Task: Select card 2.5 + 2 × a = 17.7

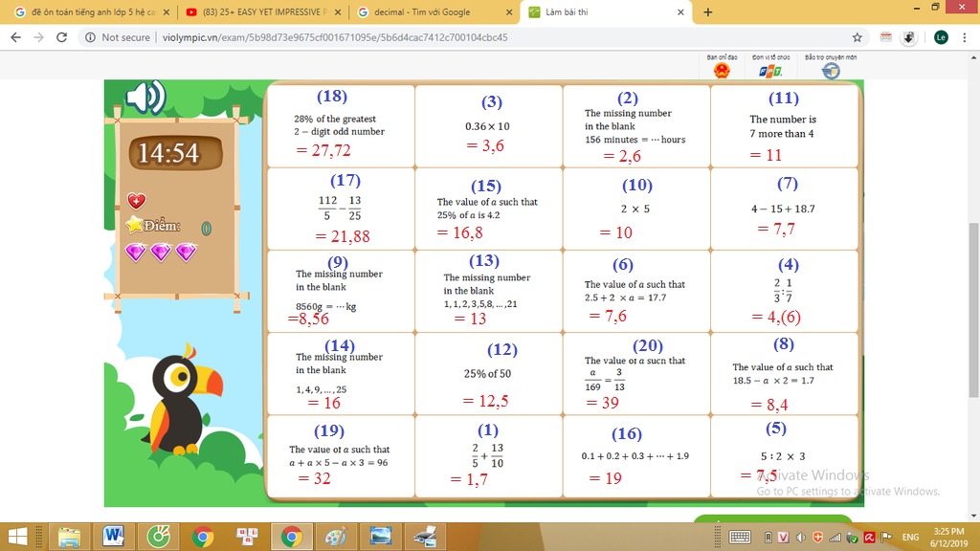Action: 635,291
